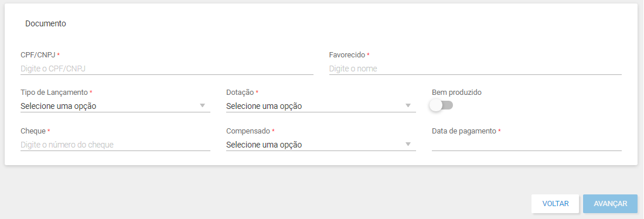Click the Bem produzido label
This screenshot has width=644, height=219.
[456, 93]
